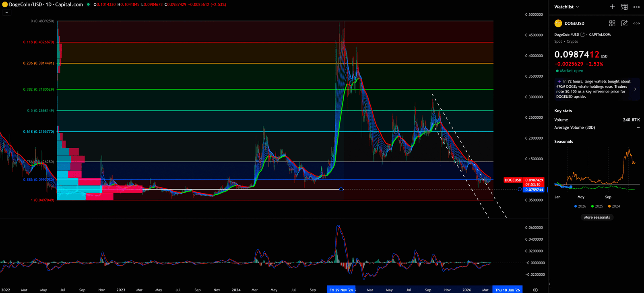The image size is (644, 293).
Task: Toggle the 2025 seasonal series
Action: 597,206
